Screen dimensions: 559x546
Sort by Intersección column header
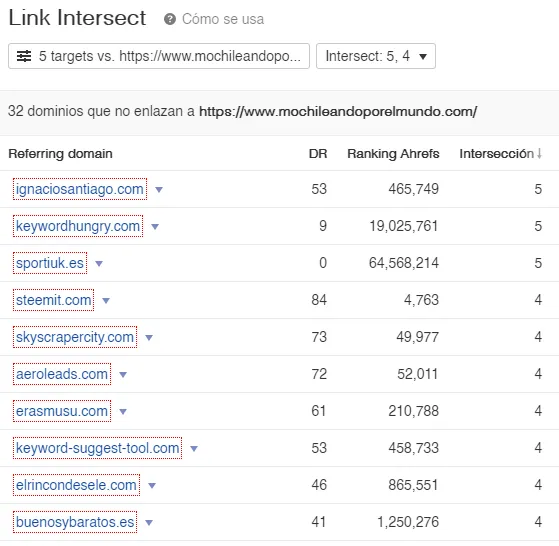(x=496, y=154)
